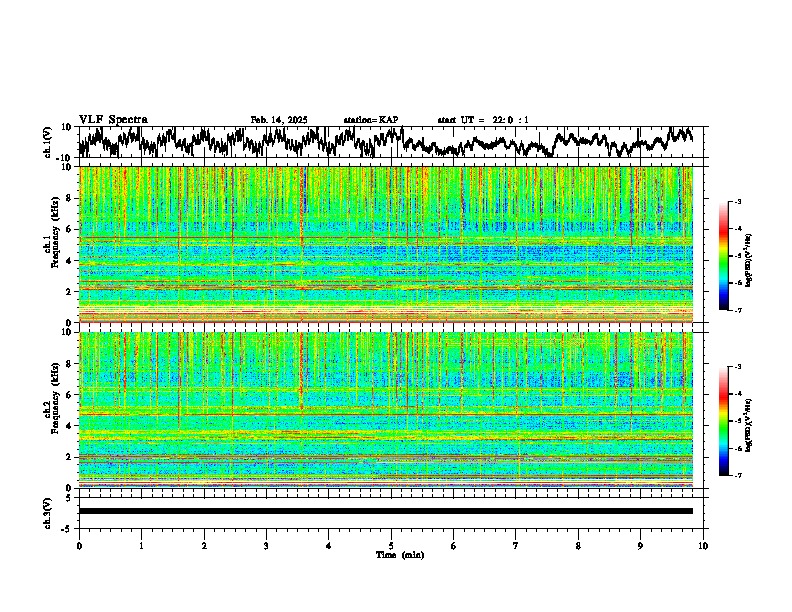Viewport: 792px width, 612px height.
Task: Click the time axis tick label "3"
Action: click(266, 546)
